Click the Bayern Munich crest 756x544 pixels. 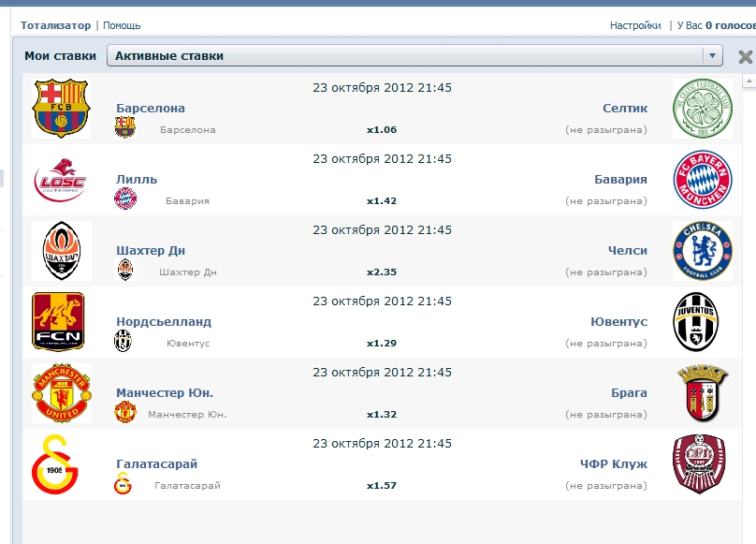pyautogui.click(x=703, y=180)
